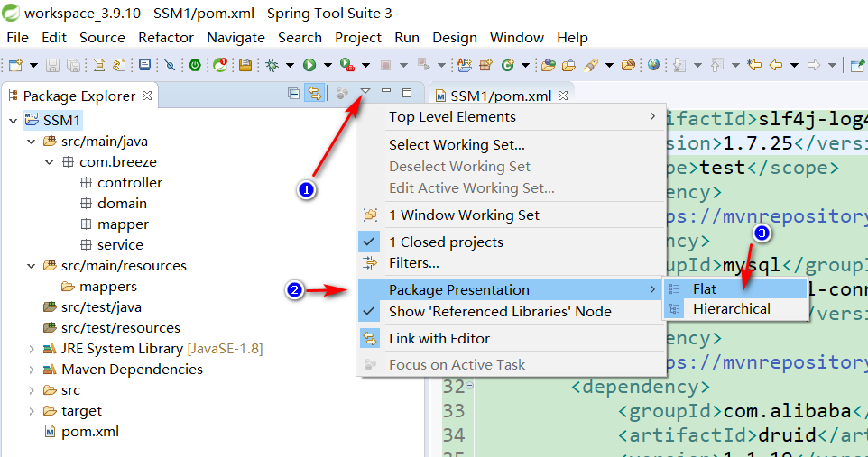Minimize the Package Explorer view
This screenshot has width=868, height=457.
pyautogui.click(x=386, y=92)
